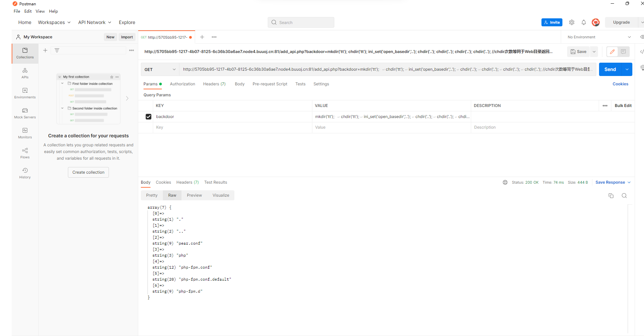Click the New button in workspace

(x=111, y=37)
